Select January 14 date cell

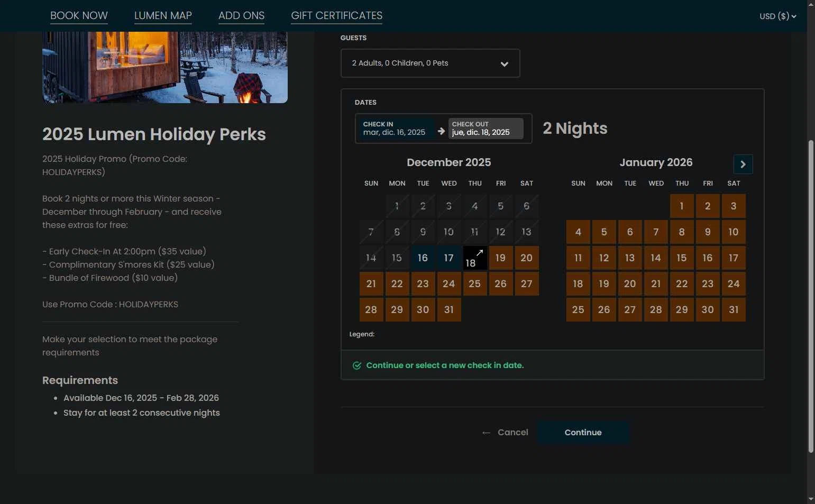click(656, 258)
